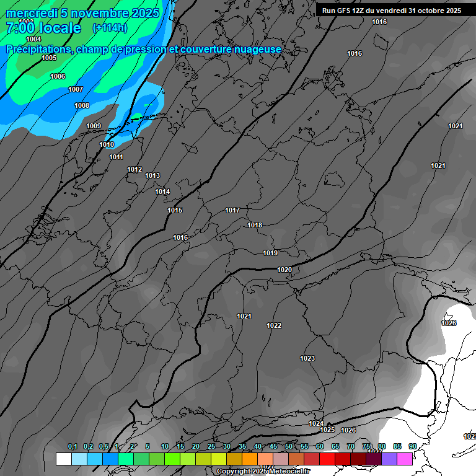
Task: Click the (+114h) forecast offset label
Action: click(x=110, y=28)
